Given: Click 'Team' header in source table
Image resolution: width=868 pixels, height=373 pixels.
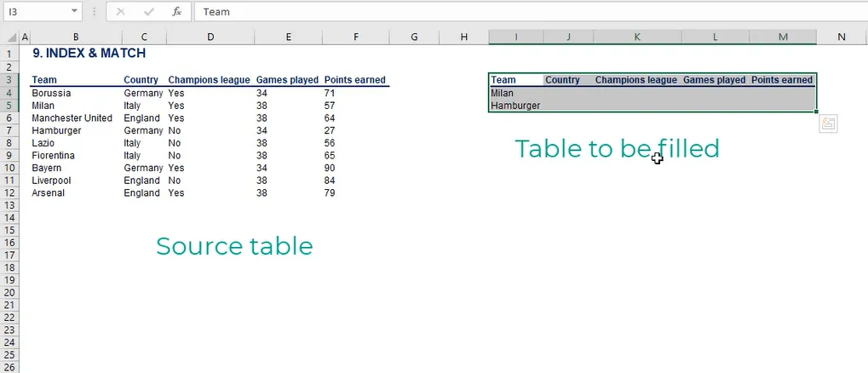Looking at the screenshot, I should point(44,80).
